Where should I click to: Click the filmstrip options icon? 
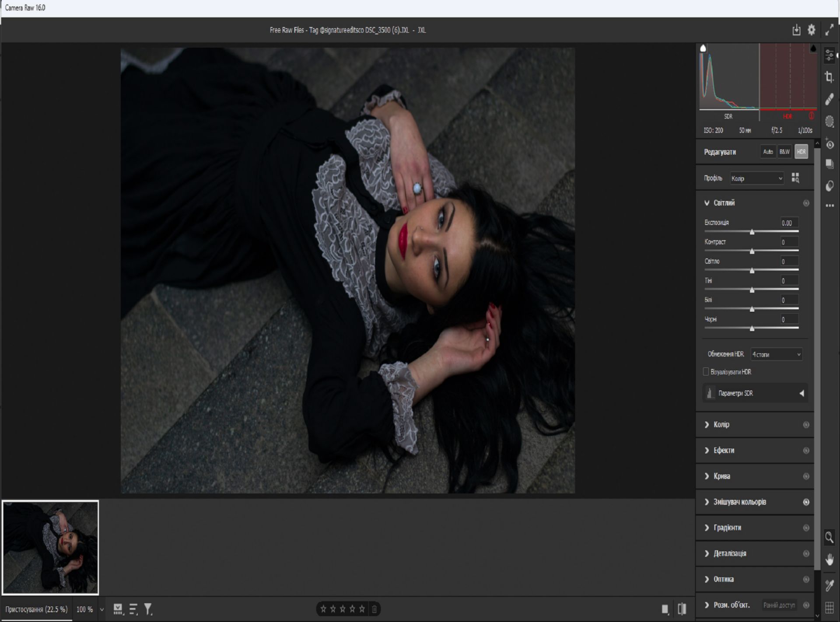pyautogui.click(x=118, y=609)
